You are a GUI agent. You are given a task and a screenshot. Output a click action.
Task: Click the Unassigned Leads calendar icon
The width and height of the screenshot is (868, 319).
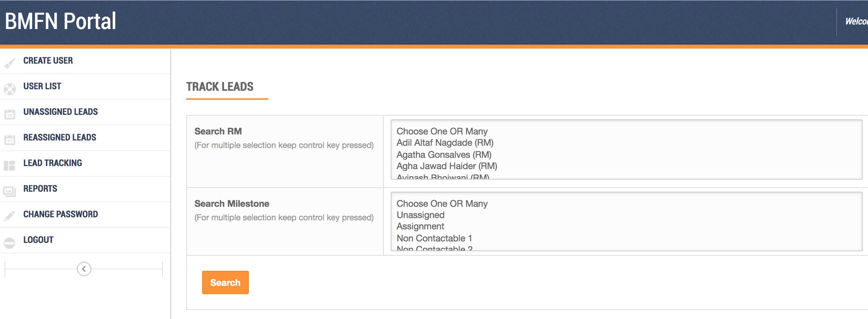[10, 114]
